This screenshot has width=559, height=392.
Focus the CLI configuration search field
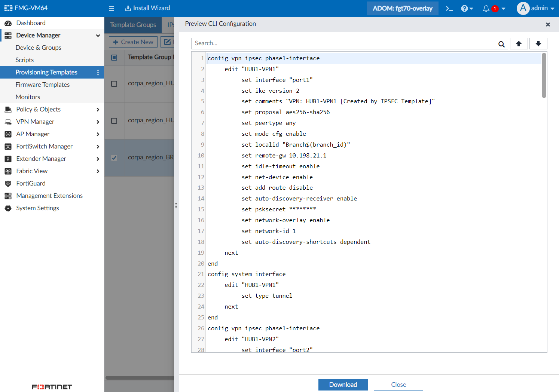click(x=344, y=43)
